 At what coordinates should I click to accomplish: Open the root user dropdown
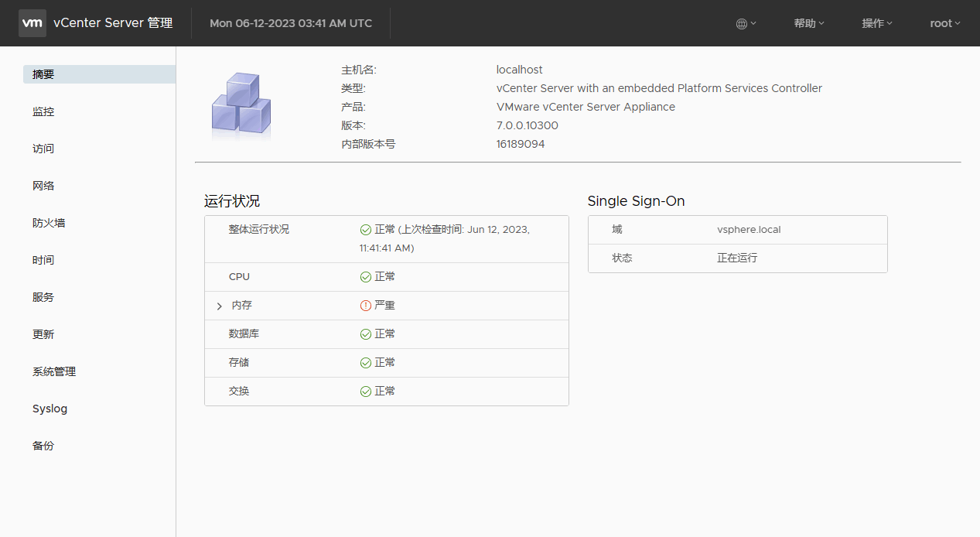point(945,23)
